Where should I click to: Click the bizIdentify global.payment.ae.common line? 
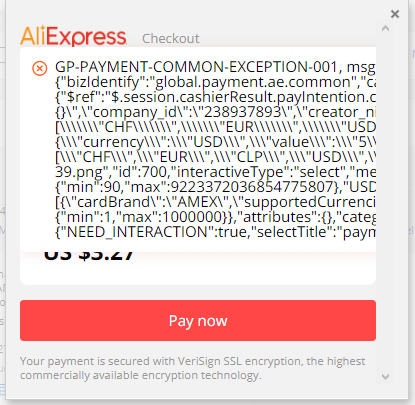pos(215,82)
